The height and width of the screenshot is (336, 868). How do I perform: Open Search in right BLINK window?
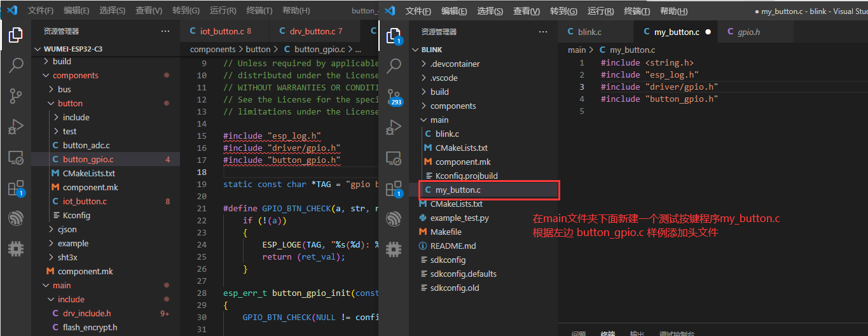coord(394,65)
